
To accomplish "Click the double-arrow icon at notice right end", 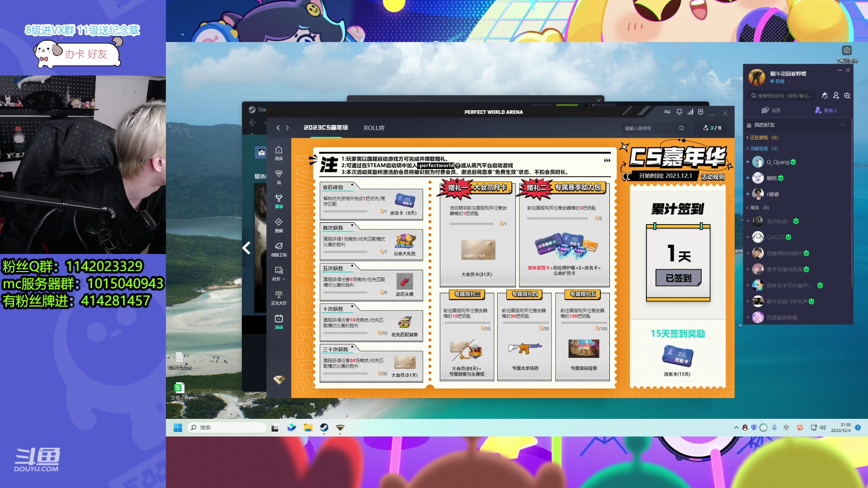I will pyautogui.click(x=607, y=160).
